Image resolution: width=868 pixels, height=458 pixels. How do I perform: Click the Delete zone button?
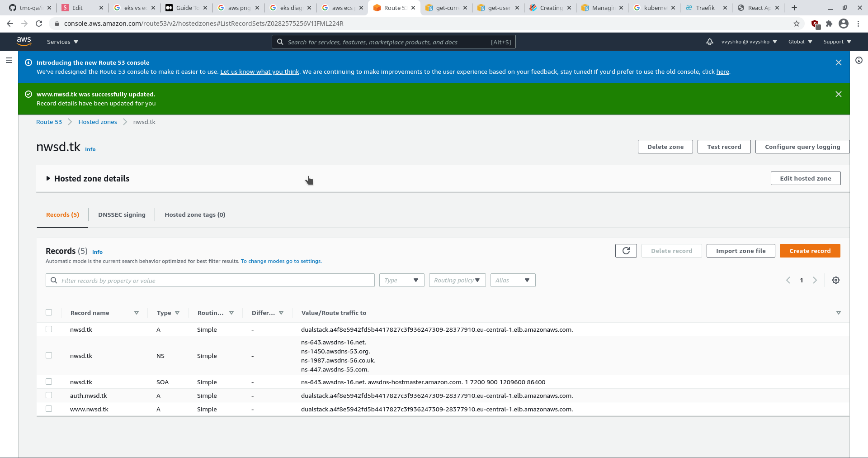(665, 147)
